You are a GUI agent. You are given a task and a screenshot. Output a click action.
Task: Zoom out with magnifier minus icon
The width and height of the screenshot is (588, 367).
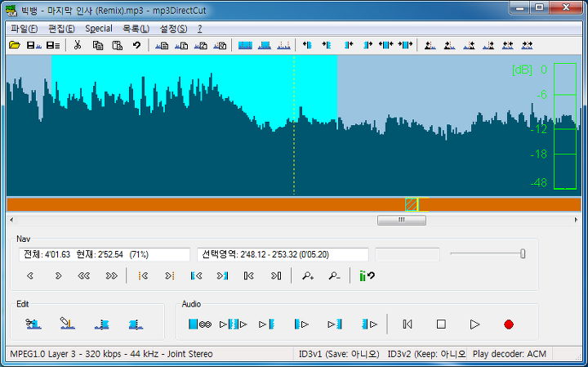(x=334, y=275)
